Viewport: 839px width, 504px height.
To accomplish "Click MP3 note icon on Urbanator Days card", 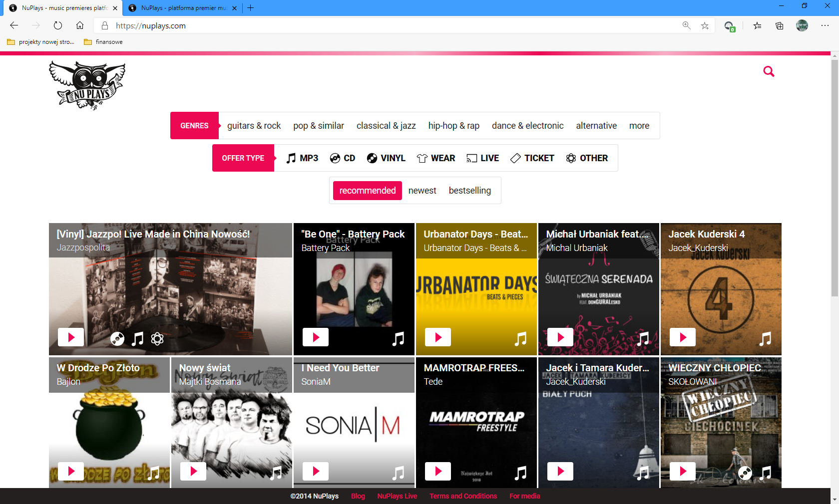I will point(520,339).
